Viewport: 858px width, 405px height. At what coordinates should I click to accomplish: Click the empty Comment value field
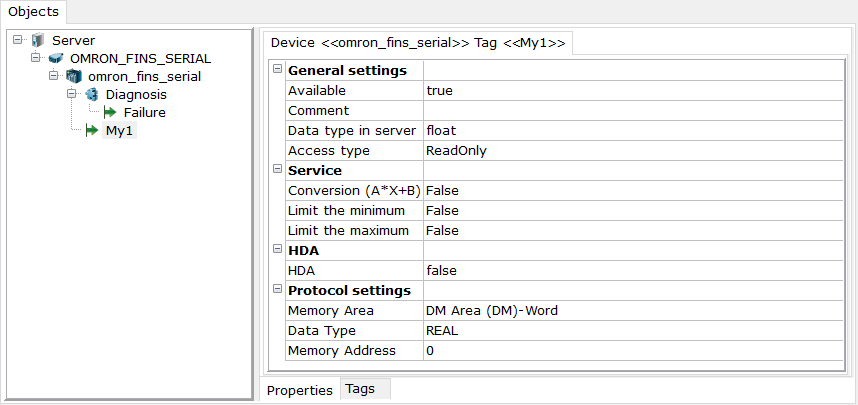click(x=633, y=111)
